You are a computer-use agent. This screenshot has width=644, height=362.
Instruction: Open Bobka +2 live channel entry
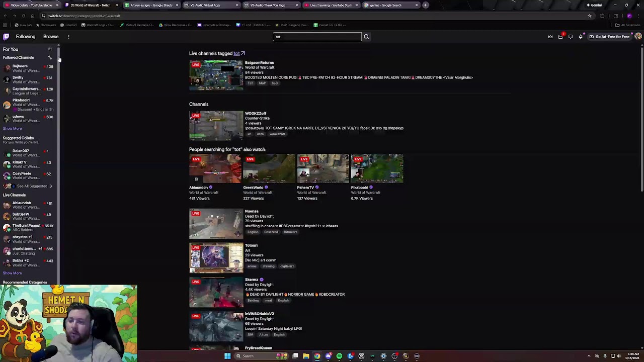click(29, 262)
